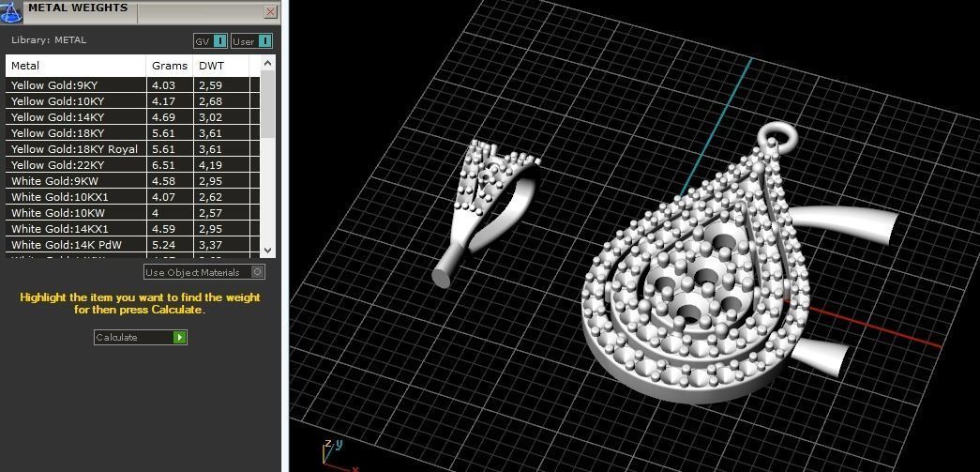Click the 2,59 DWT value

point(211,85)
